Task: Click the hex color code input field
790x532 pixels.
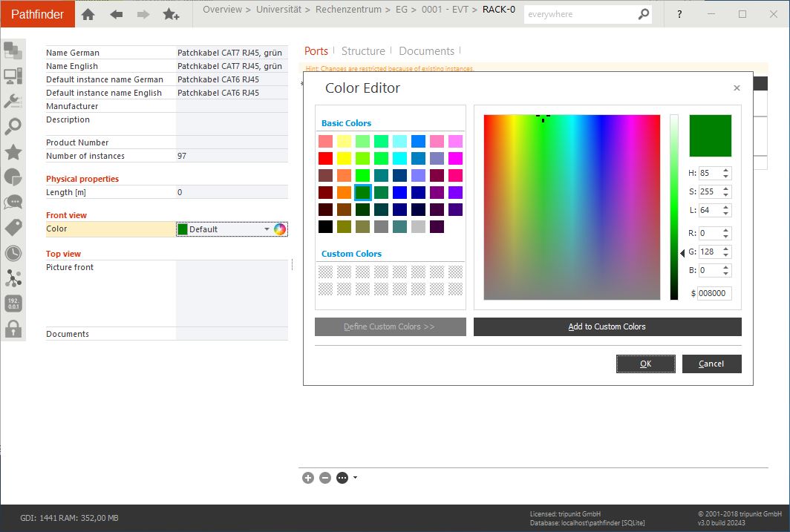Action: click(714, 293)
